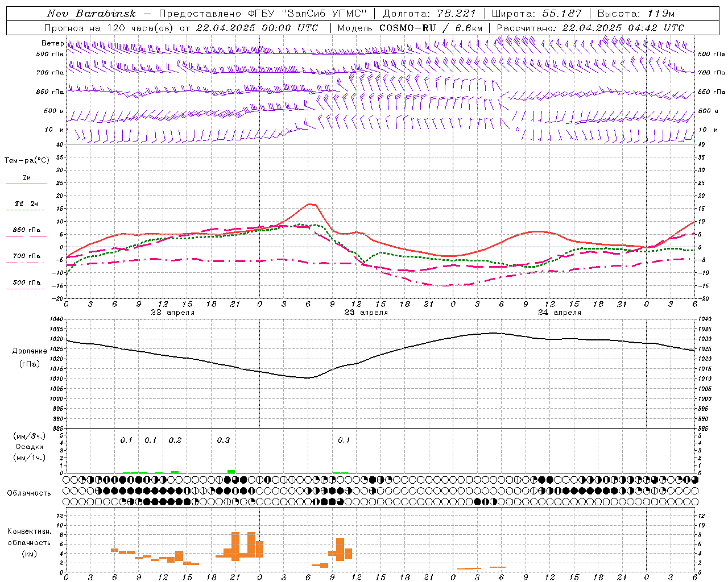728x582 pixels.
Task: Click the Модель COSMO-RU / 6.6км label
Action: click(410, 28)
